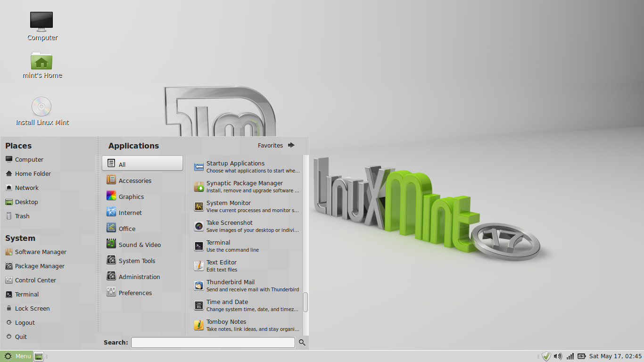
Task: Open the Trash from Places
Action: coord(17,216)
